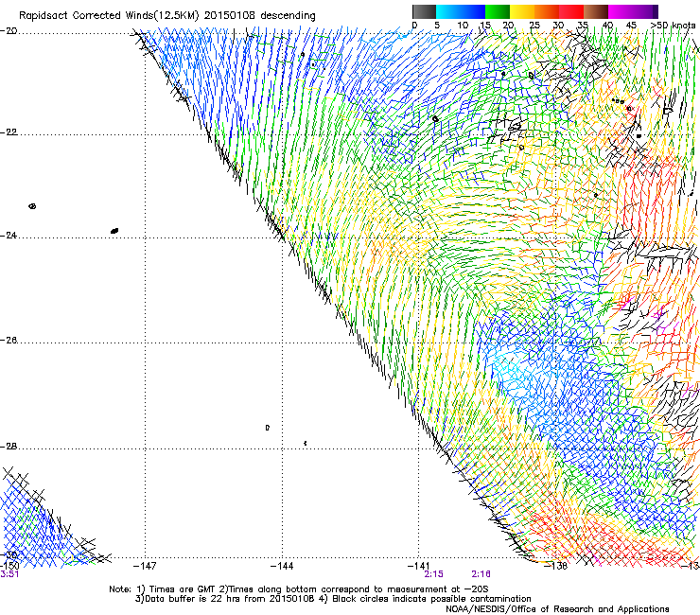Click the purple '2:15' swath time label
Screen dimensions: 700x615
[x=433, y=574]
